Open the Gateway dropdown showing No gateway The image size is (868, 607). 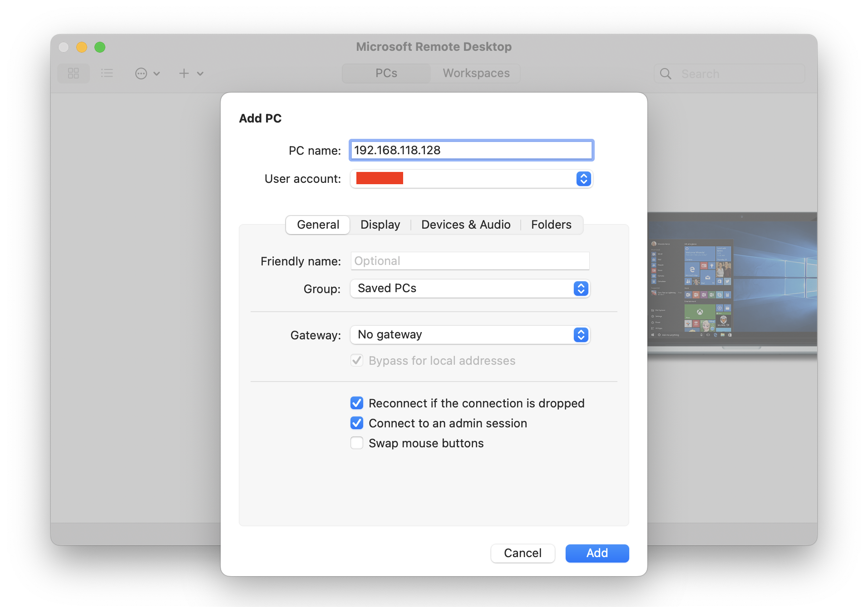point(470,335)
